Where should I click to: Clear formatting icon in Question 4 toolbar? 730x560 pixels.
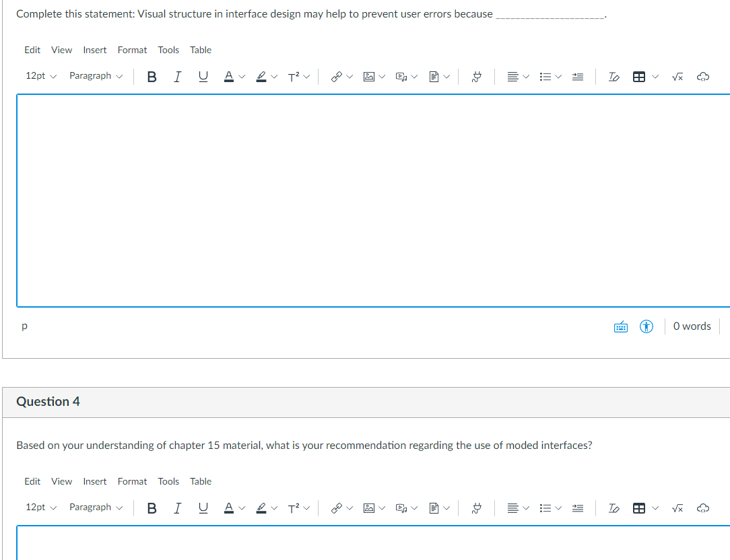click(613, 508)
